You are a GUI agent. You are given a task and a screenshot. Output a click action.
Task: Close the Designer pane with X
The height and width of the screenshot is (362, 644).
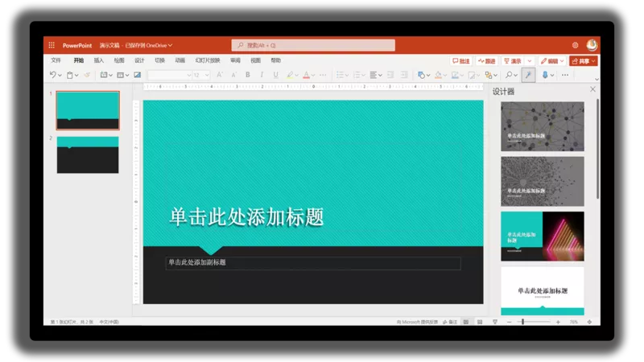pyautogui.click(x=593, y=90)
